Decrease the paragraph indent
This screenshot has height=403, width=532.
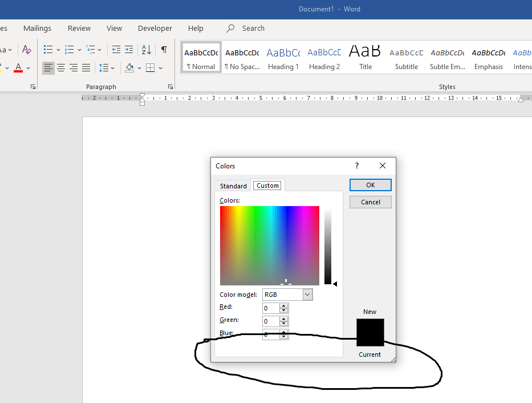click(116, 50)
